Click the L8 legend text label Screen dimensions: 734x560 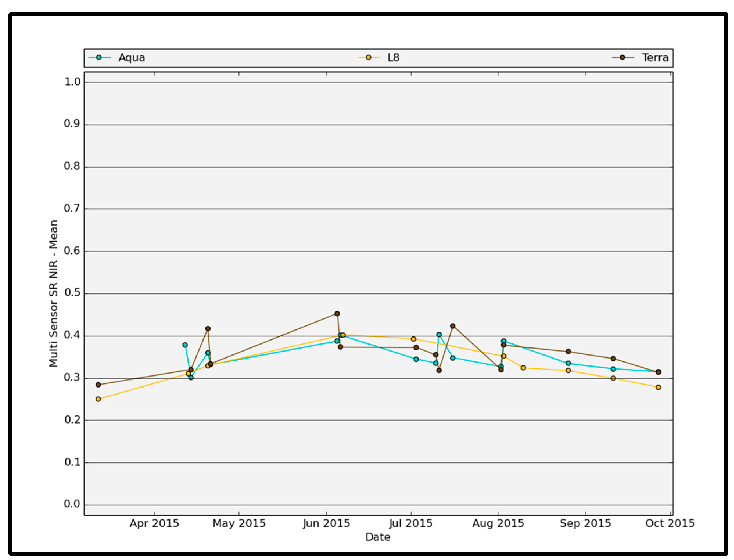click(393, 58)
